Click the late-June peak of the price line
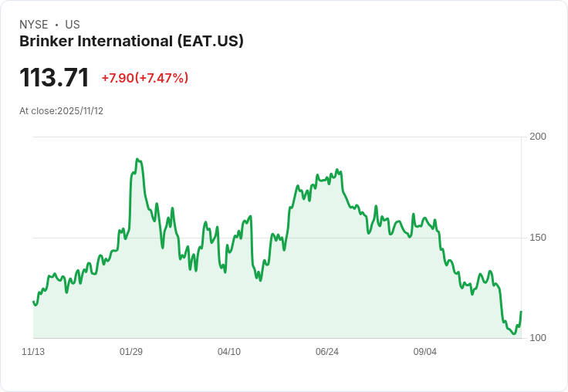 [337, 170]
